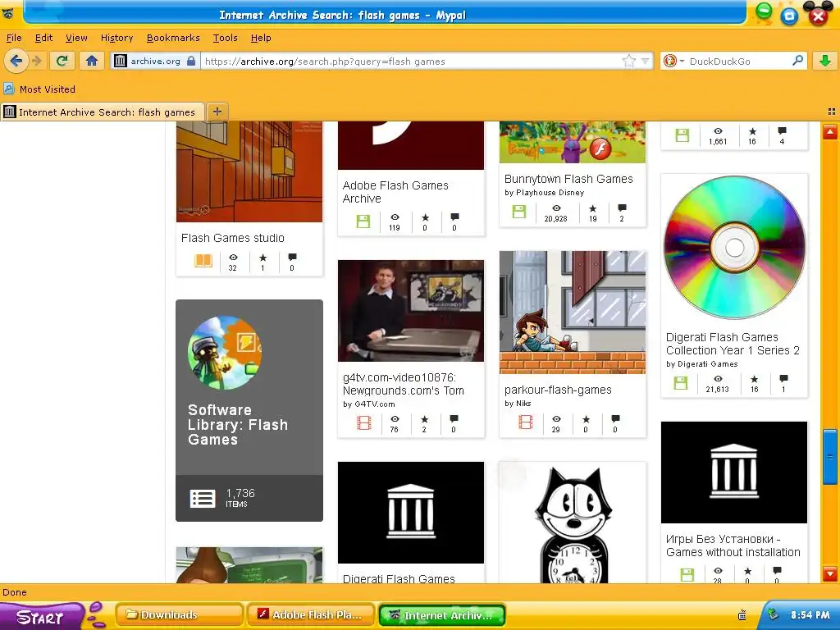Open the File menu
Viewport: 840px width, 630px height.
pyautogui.click(x=14, y=38)
